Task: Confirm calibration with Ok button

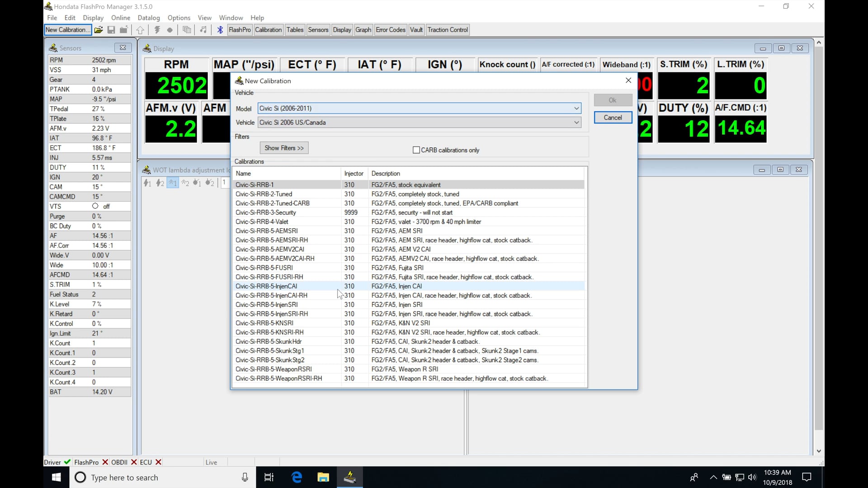Action: [x=613, y=100]
